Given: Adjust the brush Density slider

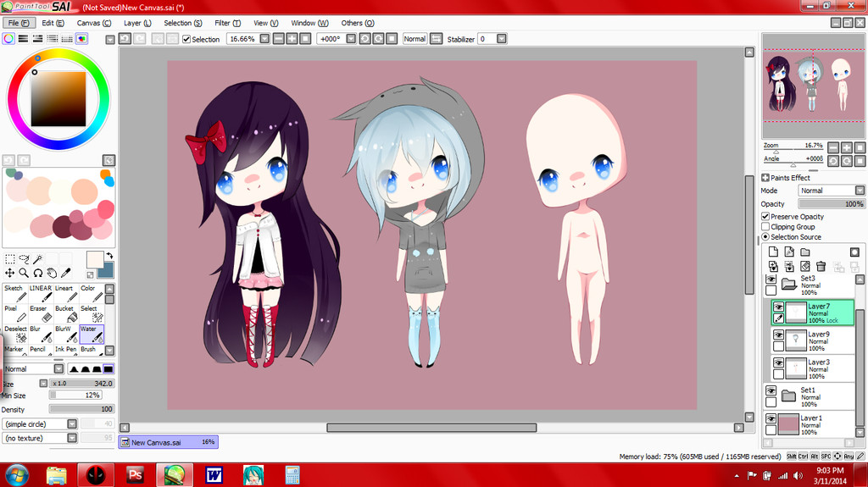Looking at the screenshot, I should (81, 409).
